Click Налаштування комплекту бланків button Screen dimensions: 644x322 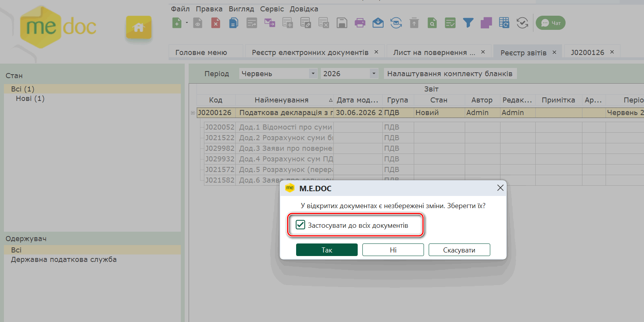click(x=450, y=73)
